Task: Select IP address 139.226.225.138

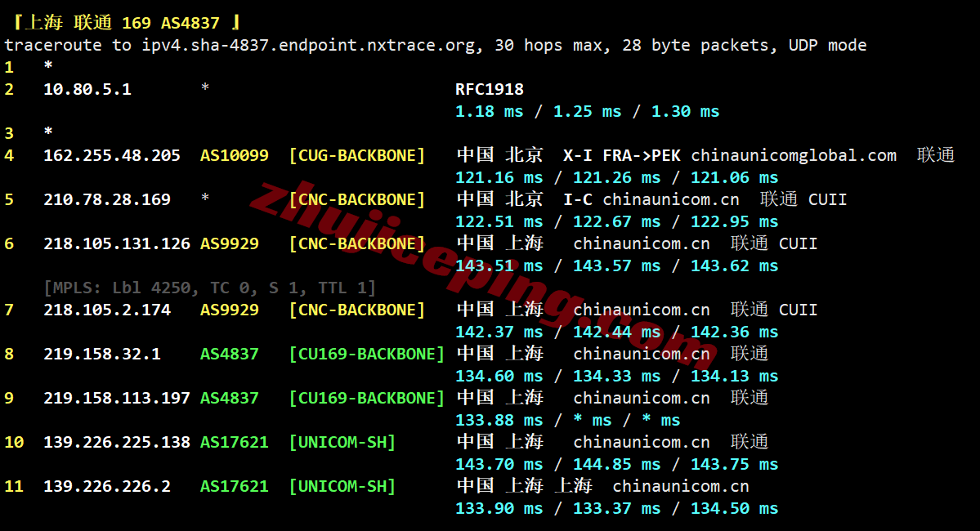Action: (x=117, y=443)
